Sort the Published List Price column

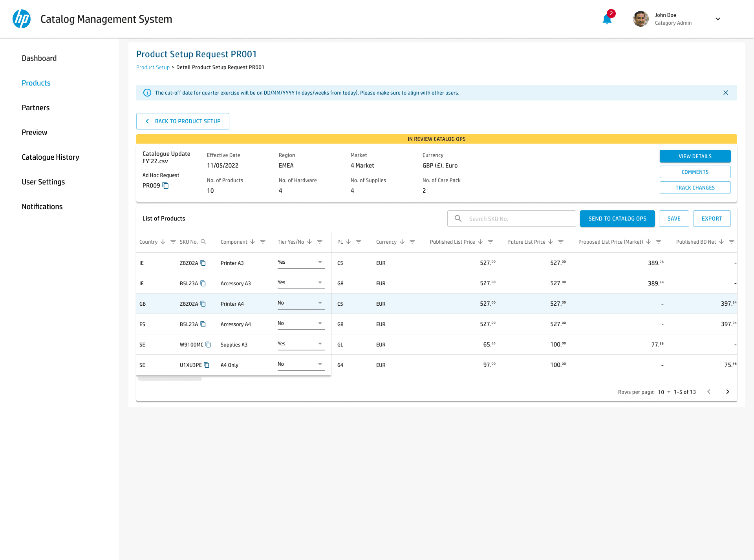480,242
